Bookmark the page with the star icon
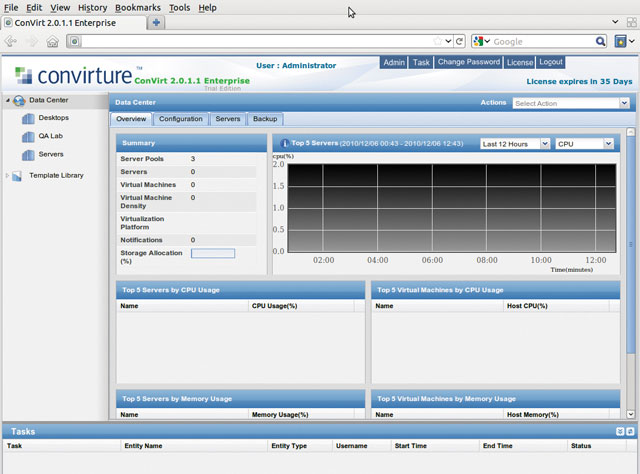Screen dimensions: 640x474 438,41
